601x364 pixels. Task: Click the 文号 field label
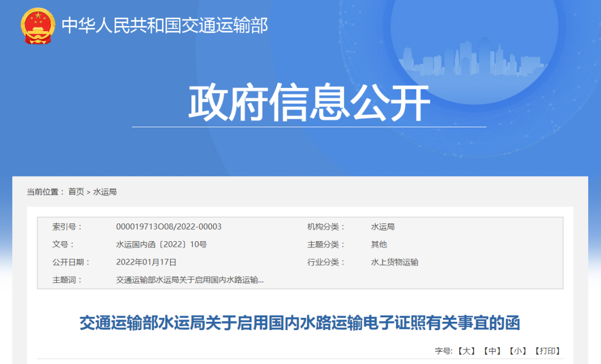(x=63, y=244)
